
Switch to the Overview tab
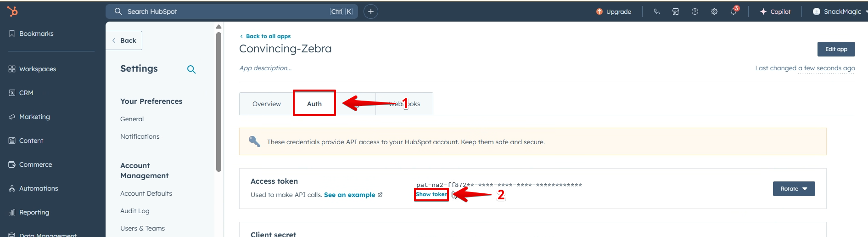point(267,104)
